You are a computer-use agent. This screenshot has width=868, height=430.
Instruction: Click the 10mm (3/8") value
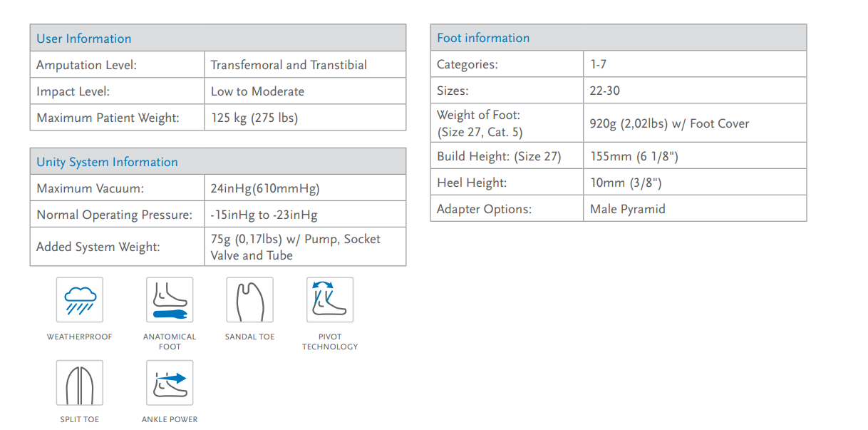click(x=626, y=183)
